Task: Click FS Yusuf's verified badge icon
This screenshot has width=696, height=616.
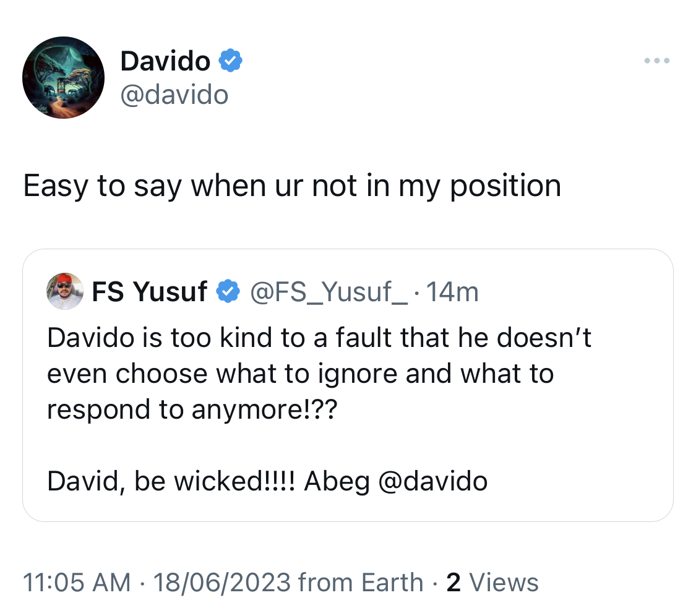Action: pyautogui.click(x=228, y=291)
